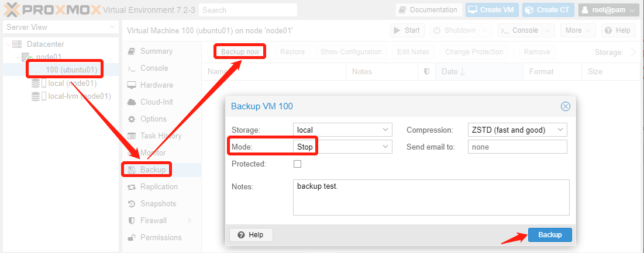Open the Replication tab
The height and width of the screenshot is (253, 644).
(162, 186)
